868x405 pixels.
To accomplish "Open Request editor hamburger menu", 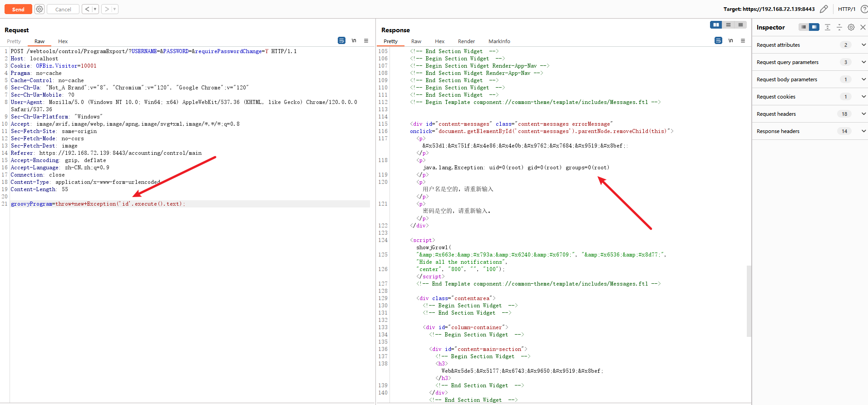I will (x=366, y=40).
